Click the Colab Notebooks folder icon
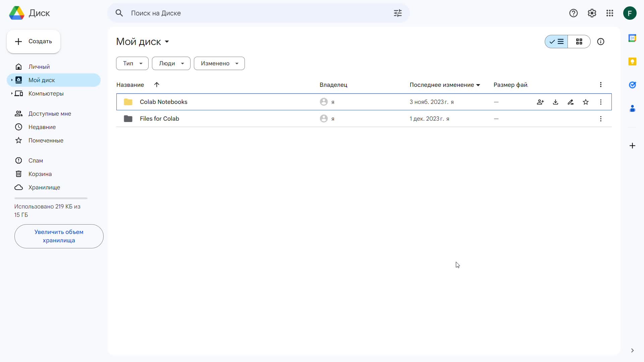This screenshot has width=644, height=362. tap(128, 102)
